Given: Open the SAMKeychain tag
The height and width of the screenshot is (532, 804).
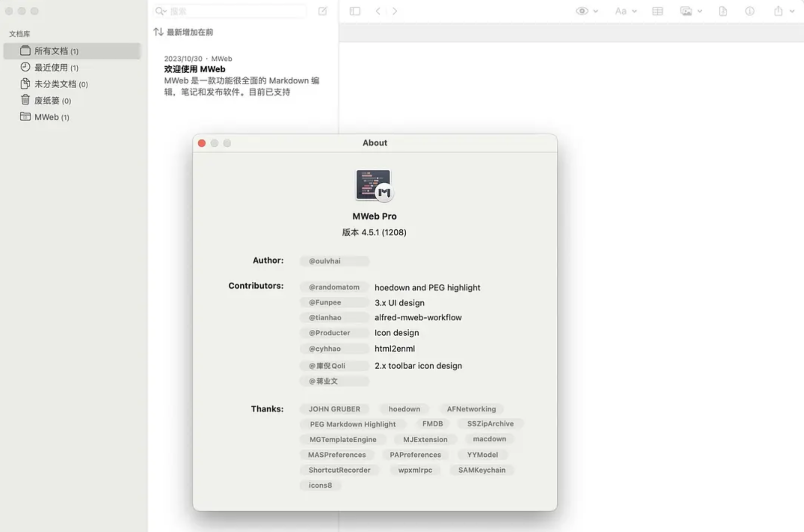Looking at the screenshot, I should click(482, 470).
